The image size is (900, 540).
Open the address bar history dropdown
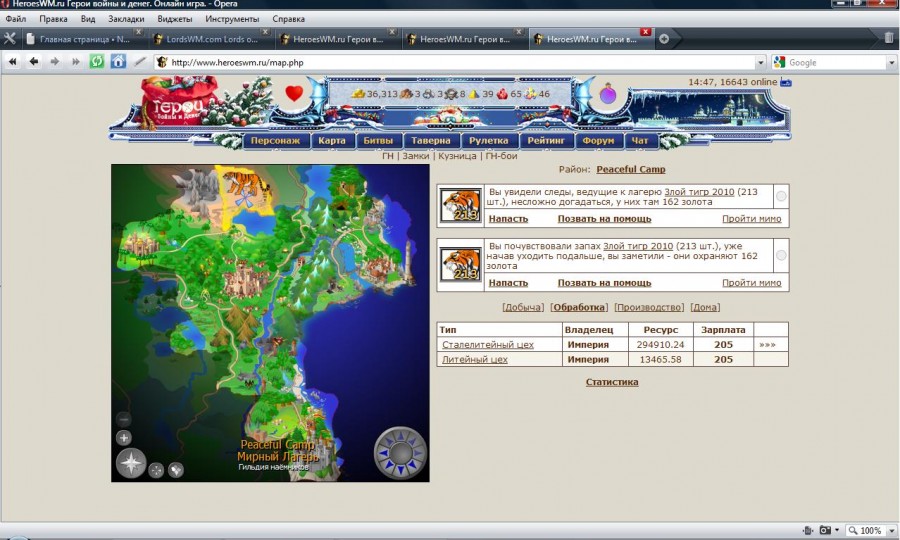pos(761,62)
